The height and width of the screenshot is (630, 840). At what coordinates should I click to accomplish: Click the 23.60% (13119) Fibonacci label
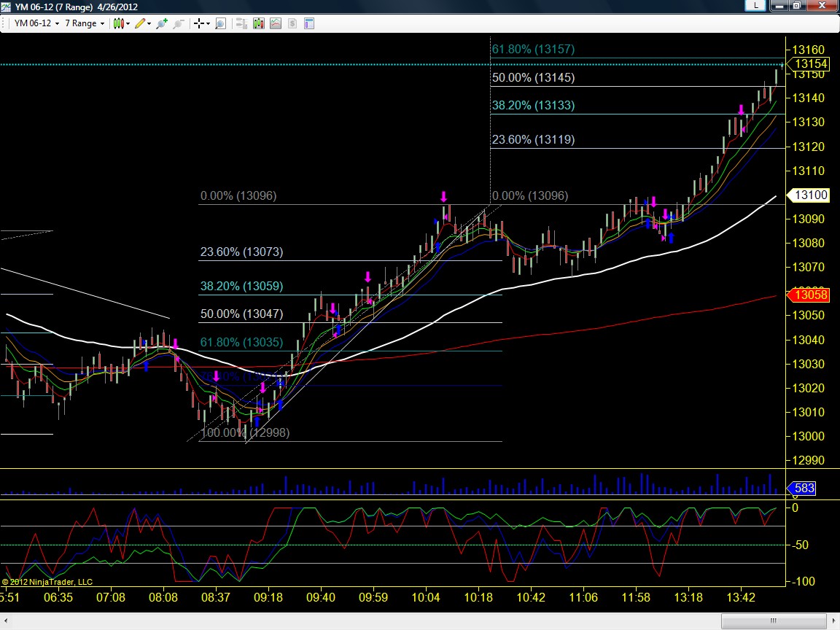(533, 140)
